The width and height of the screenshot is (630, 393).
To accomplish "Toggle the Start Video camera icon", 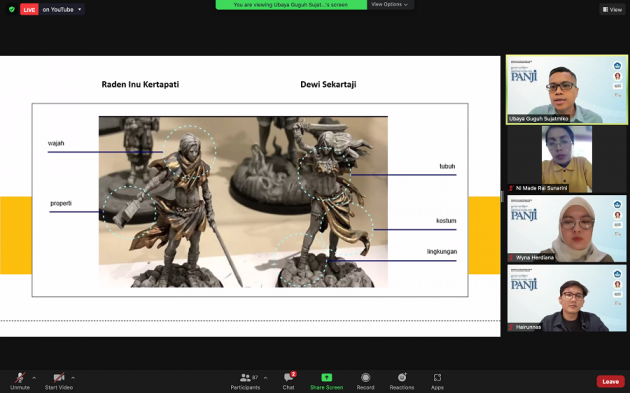I will click(59, 378).
